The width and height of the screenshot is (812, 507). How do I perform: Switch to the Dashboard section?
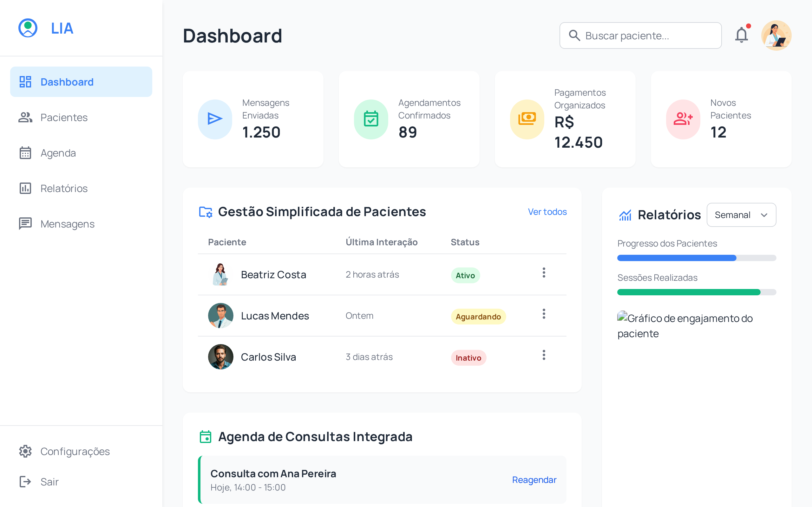[67, 82]
